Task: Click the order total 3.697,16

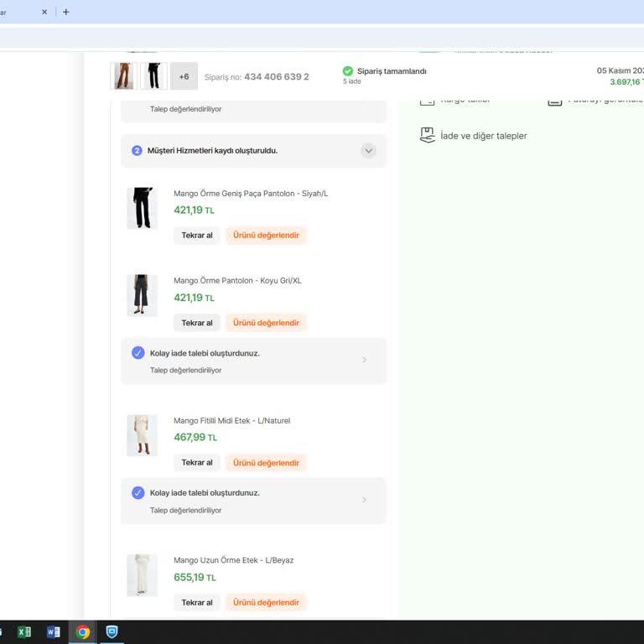Action: point(626,81)
